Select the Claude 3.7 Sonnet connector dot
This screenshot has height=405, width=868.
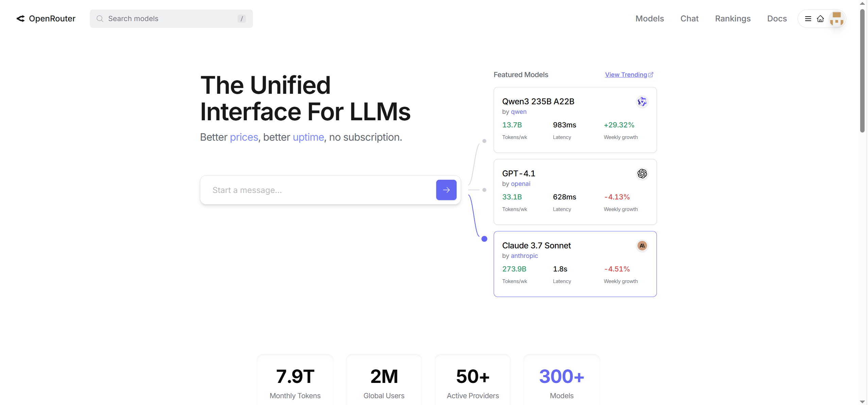click(x=484, y=239)
